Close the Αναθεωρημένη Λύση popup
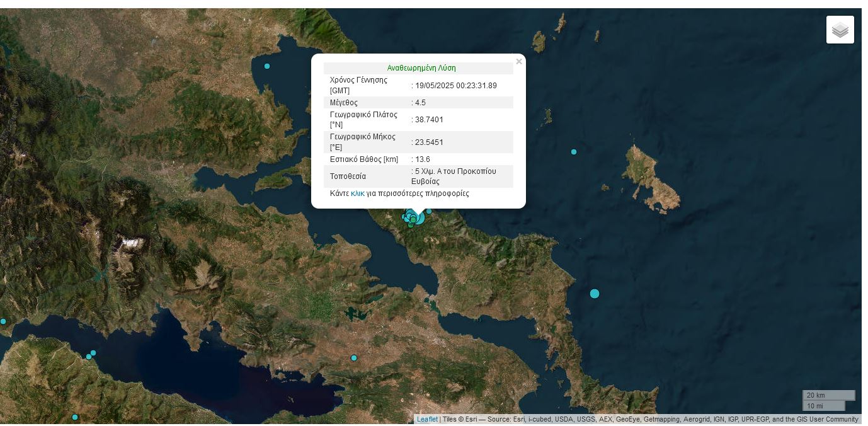The height and width of the screenshot is (426, 868). 519,61
